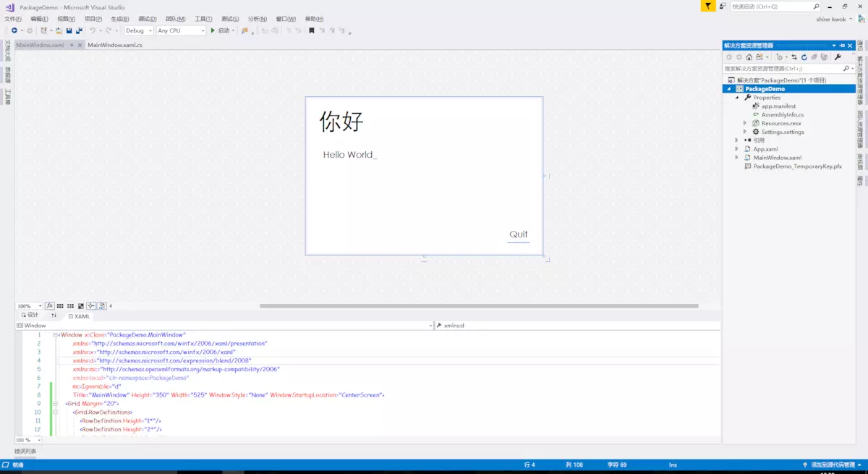The width and height of the screenshot is (868, 474).
Task: Select AssemblyInfo.cs in Solution Explorer
Action: [x=782, y=115]
